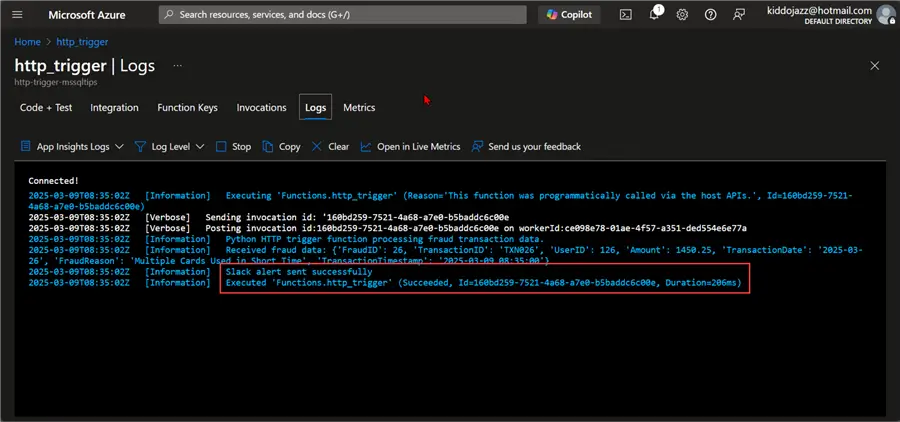Click the kiddojazz@hotmail.com account name

coord(820,10)
